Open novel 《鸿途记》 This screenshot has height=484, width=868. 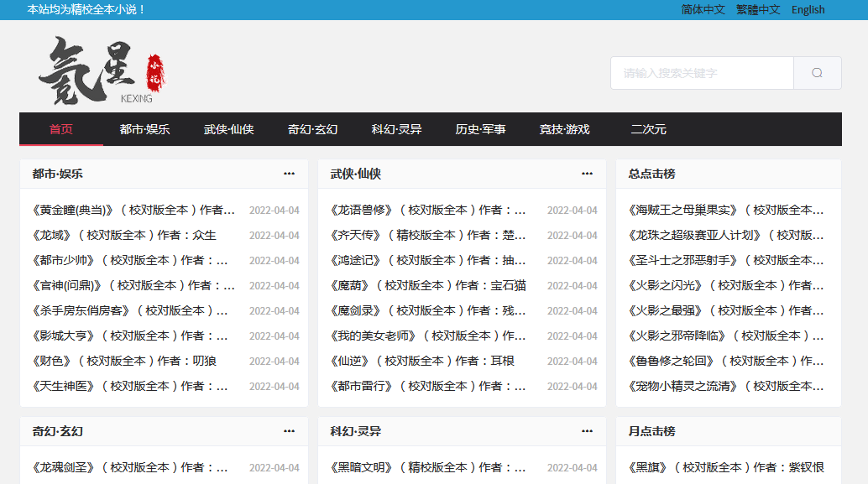click(428, 261)
